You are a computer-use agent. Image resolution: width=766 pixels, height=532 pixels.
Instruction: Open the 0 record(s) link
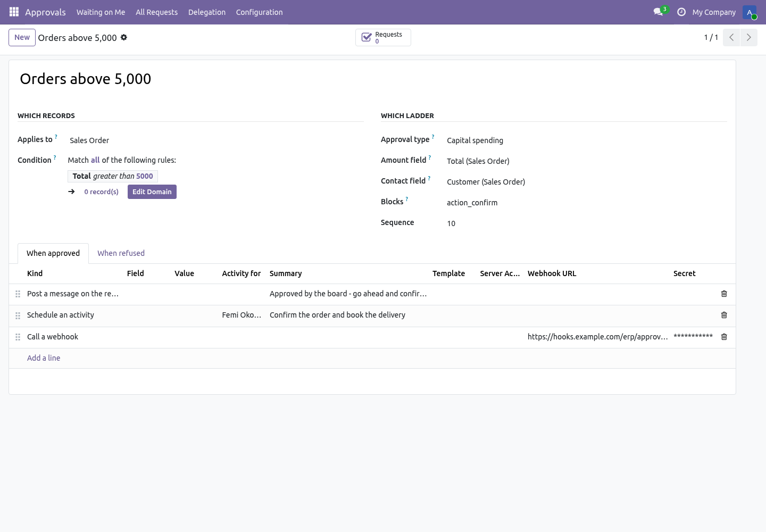[x=102, y=192]
